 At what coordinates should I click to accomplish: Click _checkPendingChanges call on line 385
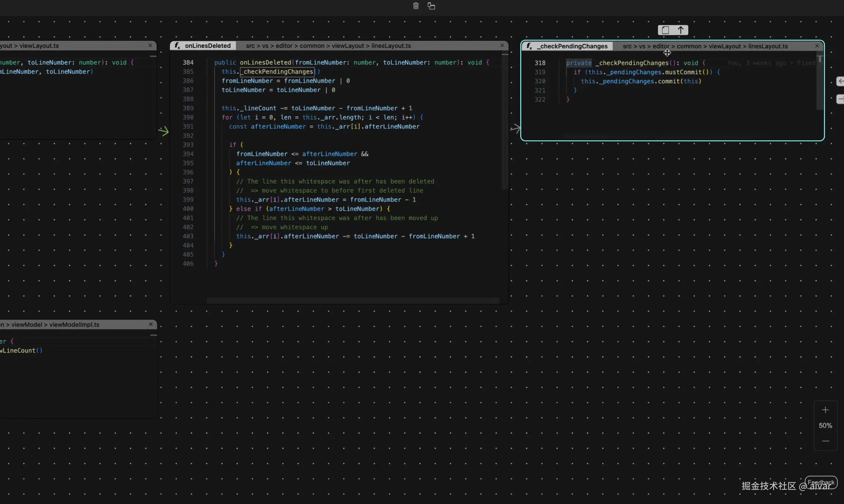pyautogui.click(x=278, y=72)
